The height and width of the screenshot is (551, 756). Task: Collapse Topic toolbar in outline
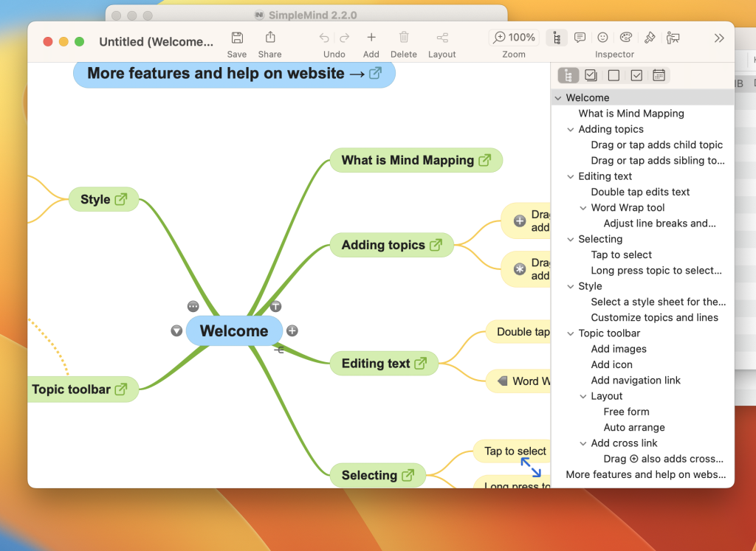pos(571,334)
